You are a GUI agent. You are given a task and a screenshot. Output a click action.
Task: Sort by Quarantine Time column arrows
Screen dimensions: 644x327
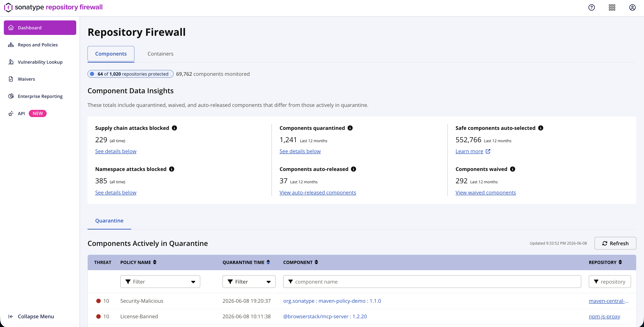coord(268,262)
